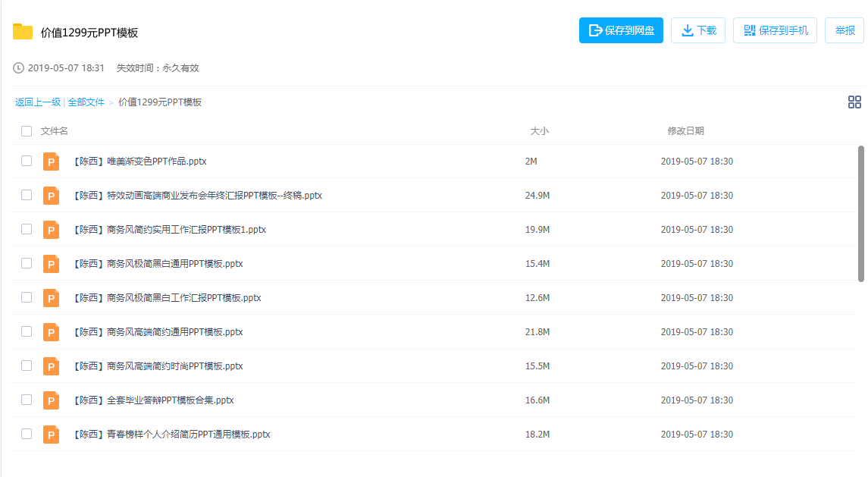Screen dimensions: 868x477
Task: Click PPT icon for 商务风高端简约时尚 file
Action: coord(51,366)
